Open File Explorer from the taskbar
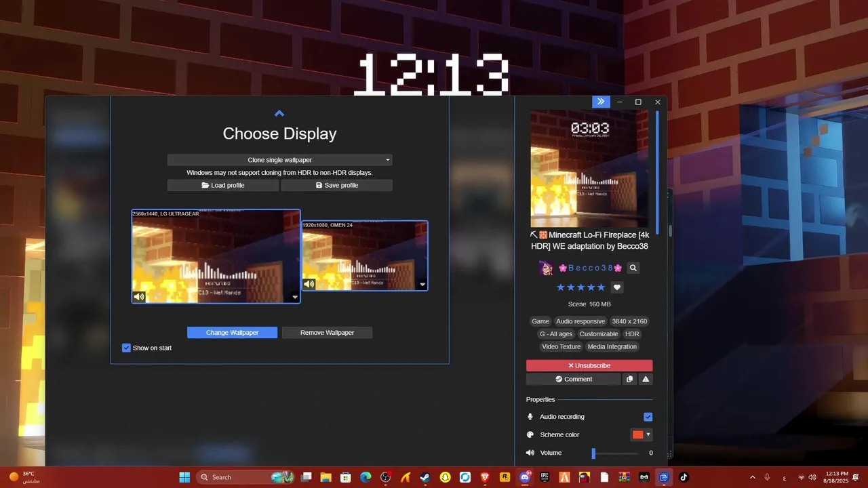The width and height of the screenshot is (868, 488). click(325, 477)
